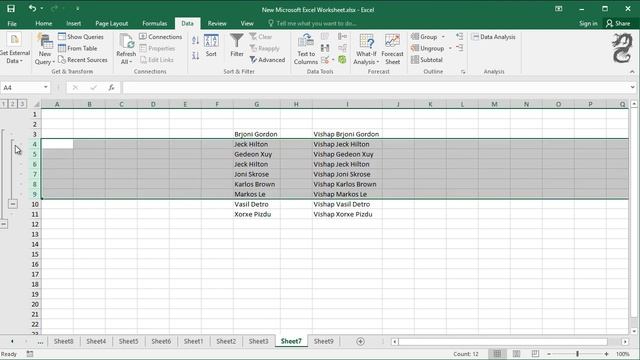The image size is (640, 360).
Task: Click the zoom slider handle
Action: pyautogui.click(x=578, y=354)
